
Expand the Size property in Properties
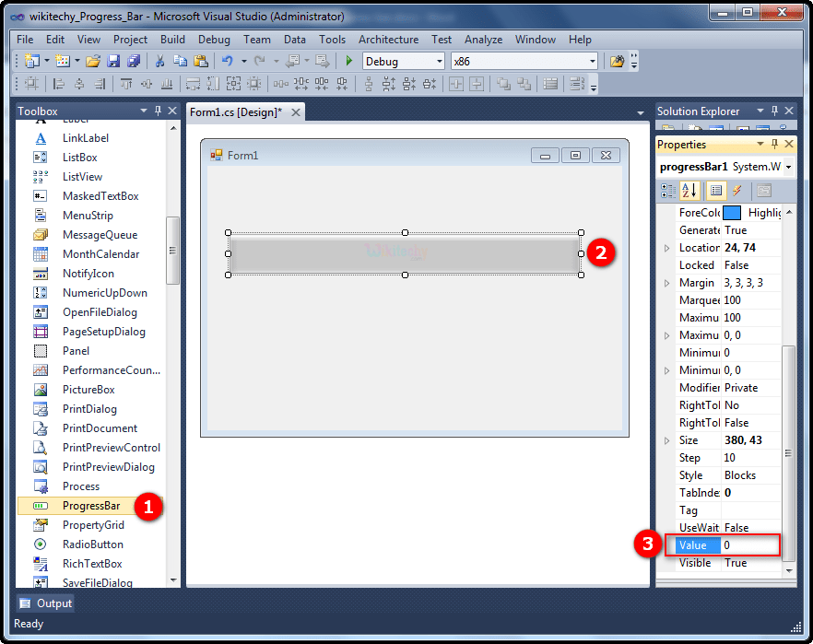pyautogui.click(x=667, y=439)
